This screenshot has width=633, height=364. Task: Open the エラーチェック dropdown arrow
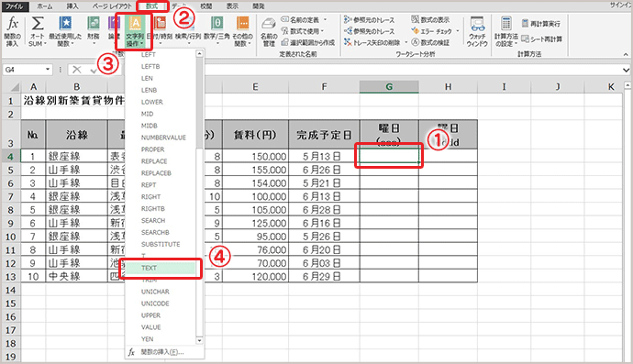coord(458,31)
